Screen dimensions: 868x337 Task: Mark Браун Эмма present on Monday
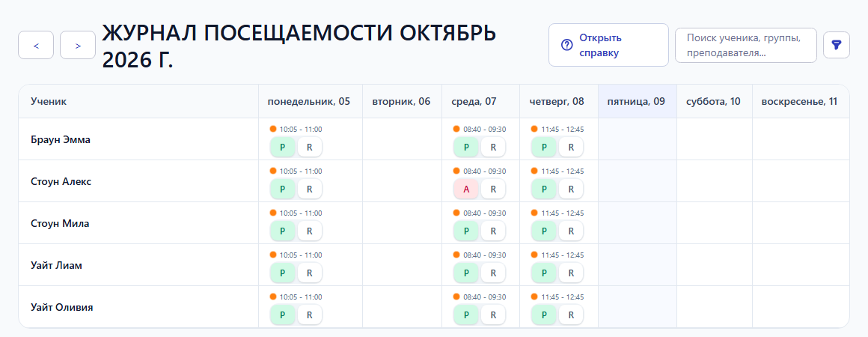[282, 148]
